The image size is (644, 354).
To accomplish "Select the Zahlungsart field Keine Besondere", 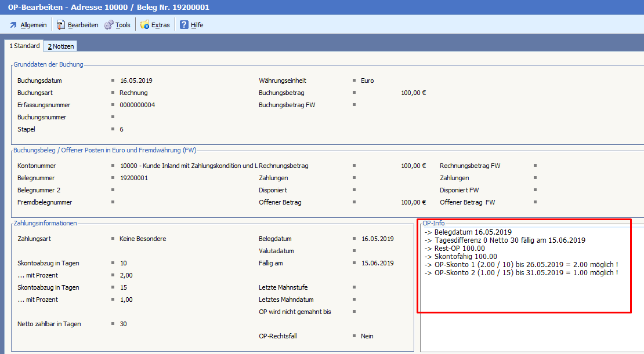I will 143,239.
